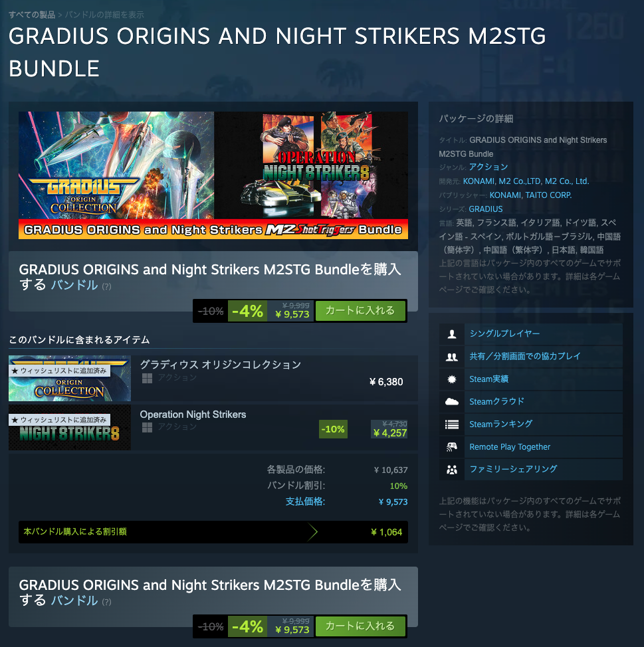Click the Steam achievements burst icon
644x647 pixels.
(452, 379)
